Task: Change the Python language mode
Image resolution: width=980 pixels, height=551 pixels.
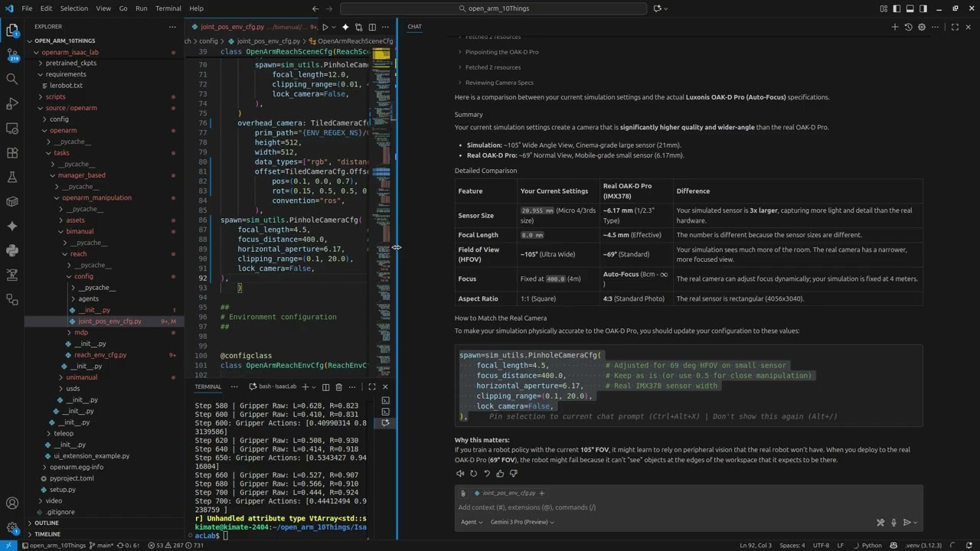Action: pos(872,546)
